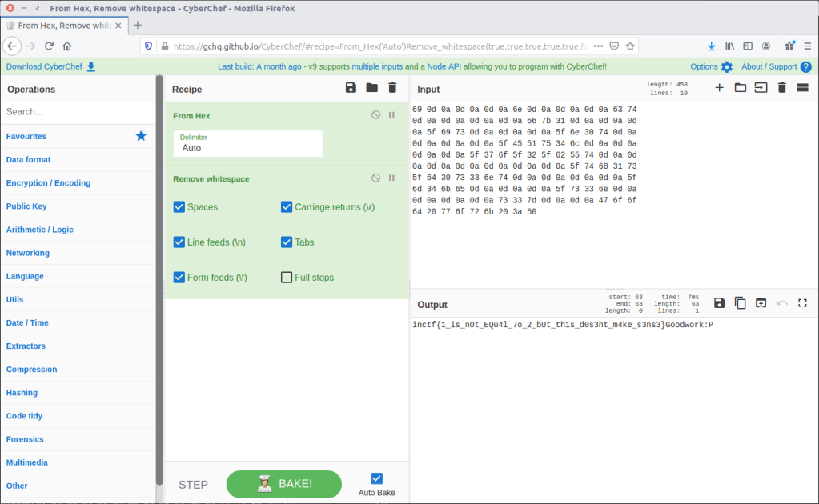Image resolution: width=819 pixels, height=504 pixels.
Task: Add a new input tab
Action: pyautogui.click(x=719, y=88)
